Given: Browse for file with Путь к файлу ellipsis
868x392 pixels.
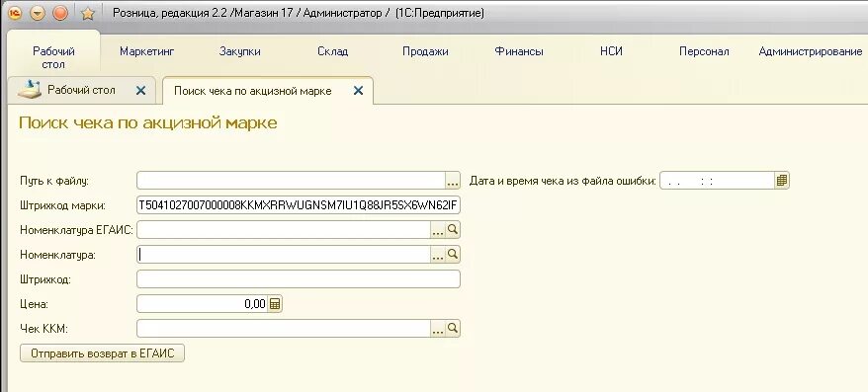Looking at the screenshot, I should pyautogui.click(x=453, y=181).
